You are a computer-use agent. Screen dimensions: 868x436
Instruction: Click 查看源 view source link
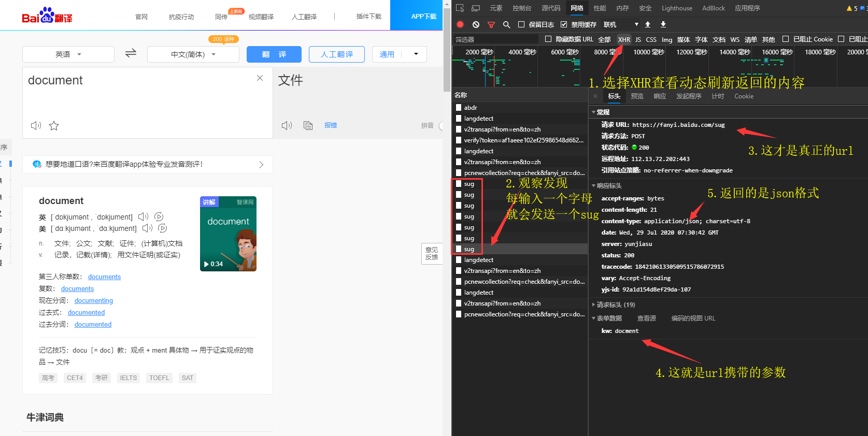click(646, 318)
